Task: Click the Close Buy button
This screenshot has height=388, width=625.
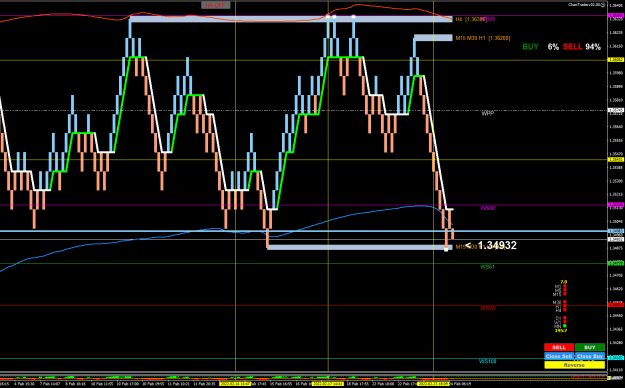Action: (x=590, y=356)
